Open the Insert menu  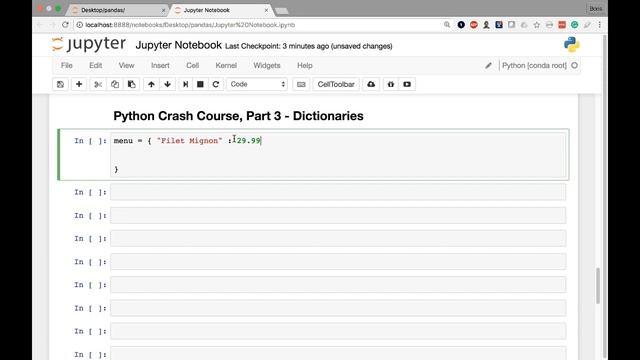pyautogui.click(x=160, y=65)
